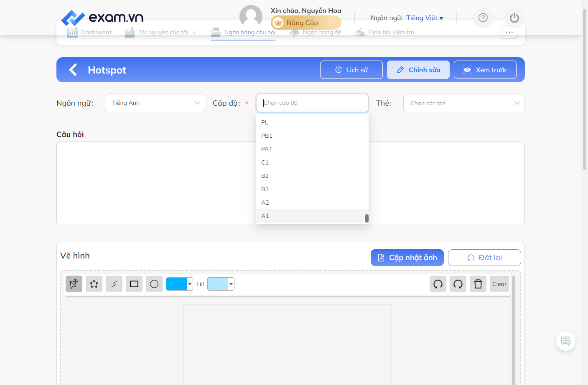
Task: Change interface language via Tiếng Việt dropdown
Action: 425,18
